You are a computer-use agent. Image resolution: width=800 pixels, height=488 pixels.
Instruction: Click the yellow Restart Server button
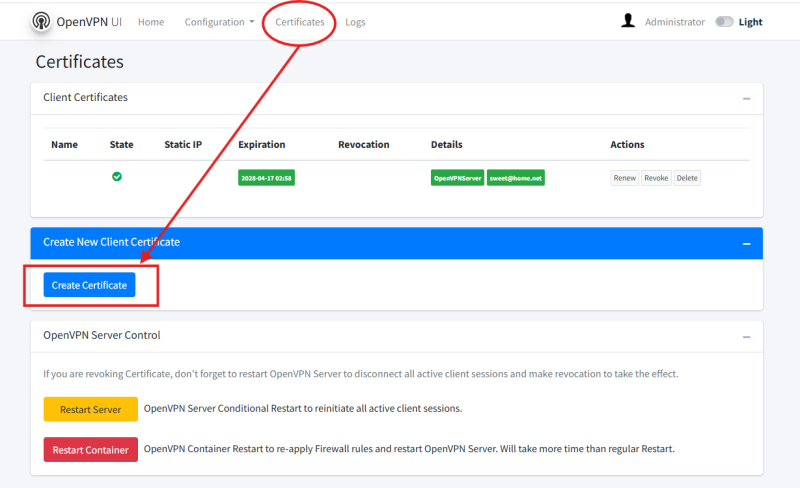(x=90, y=409)
